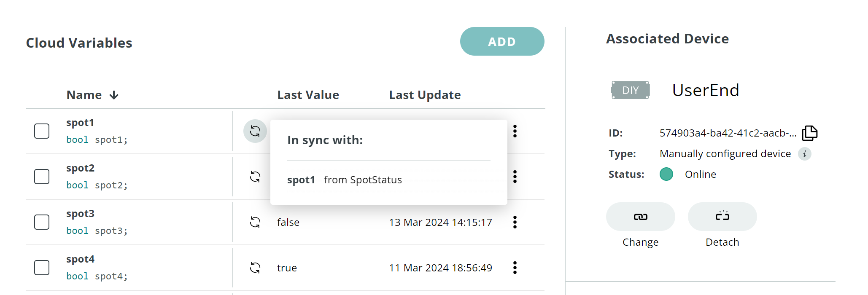Click the sync icon for spot3
868x295 pixels.
pos(255,222)
